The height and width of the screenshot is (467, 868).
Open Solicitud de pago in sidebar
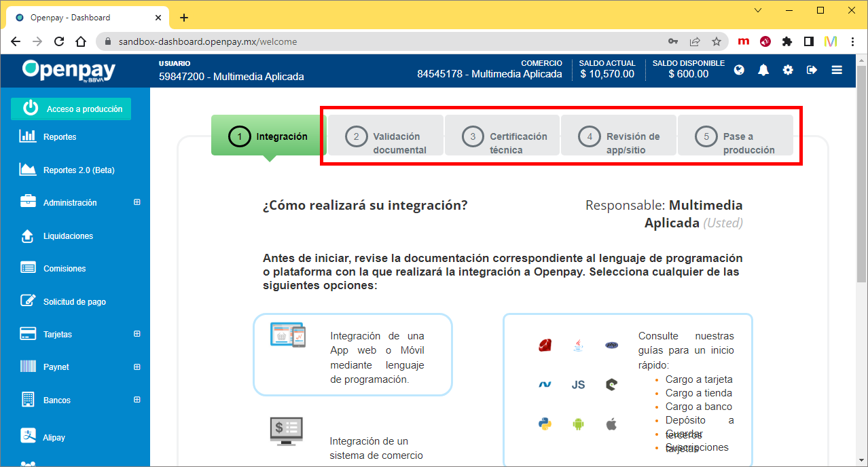[75, 301]
